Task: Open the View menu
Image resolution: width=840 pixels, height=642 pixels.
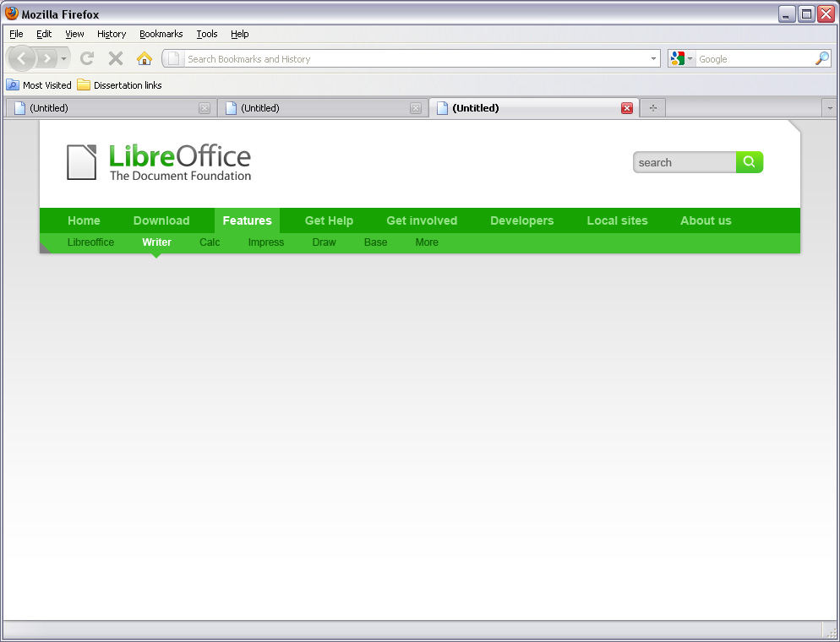Action: coord(74,34)
